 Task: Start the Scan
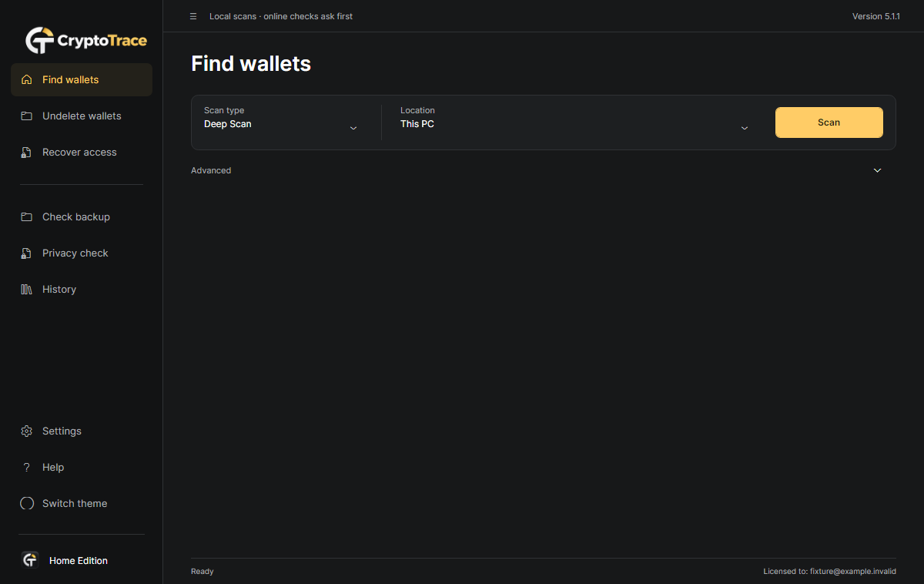click(x=829, y=123)
